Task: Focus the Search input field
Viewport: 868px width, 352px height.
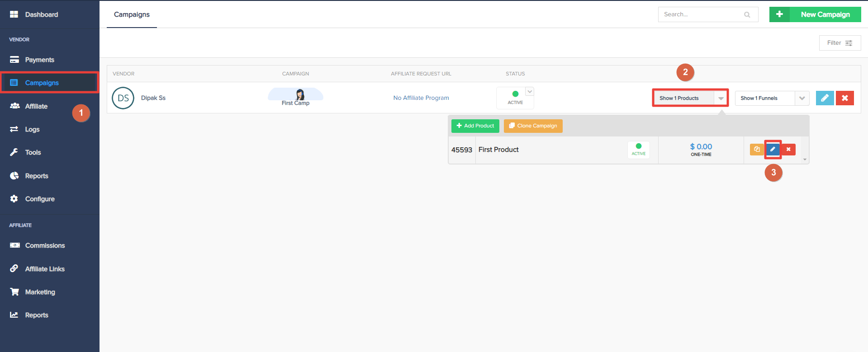Action: (708, 14)
